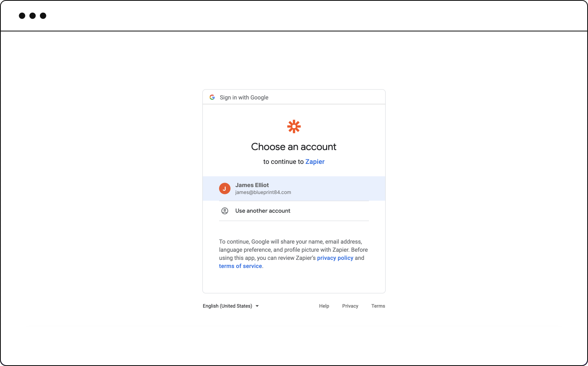Screen dimensions: 588x366
Task: Click the third window control dot
Action: pyautogui.click(x=43, y=16)
